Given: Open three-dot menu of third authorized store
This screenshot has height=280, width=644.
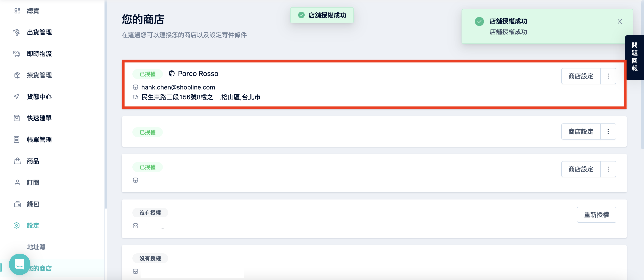Looking at the screenshot, I should pyautogui.click(x=608, y=169).
